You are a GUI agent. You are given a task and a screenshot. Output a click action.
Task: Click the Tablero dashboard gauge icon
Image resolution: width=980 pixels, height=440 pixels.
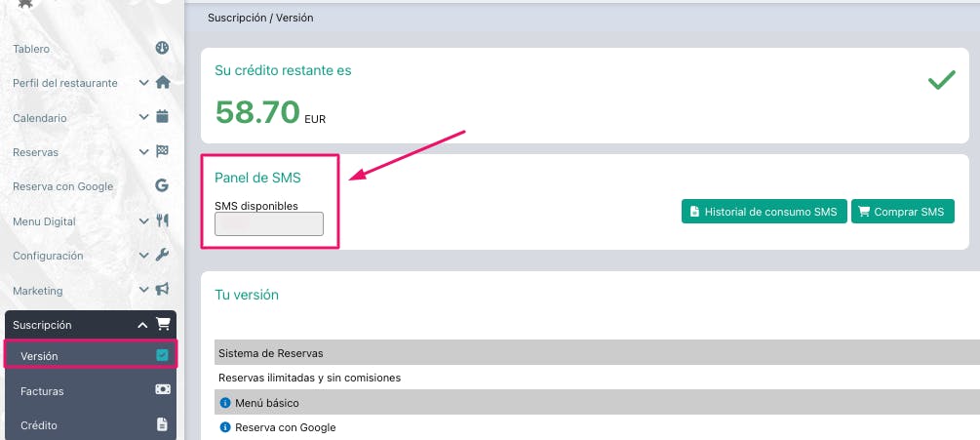(162, 48)
